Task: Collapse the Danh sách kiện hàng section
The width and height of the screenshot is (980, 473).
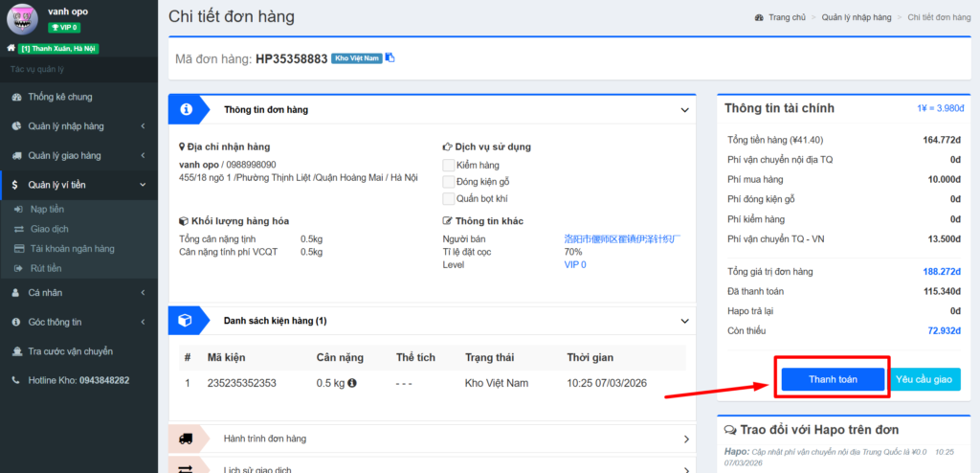Action: 684,322
